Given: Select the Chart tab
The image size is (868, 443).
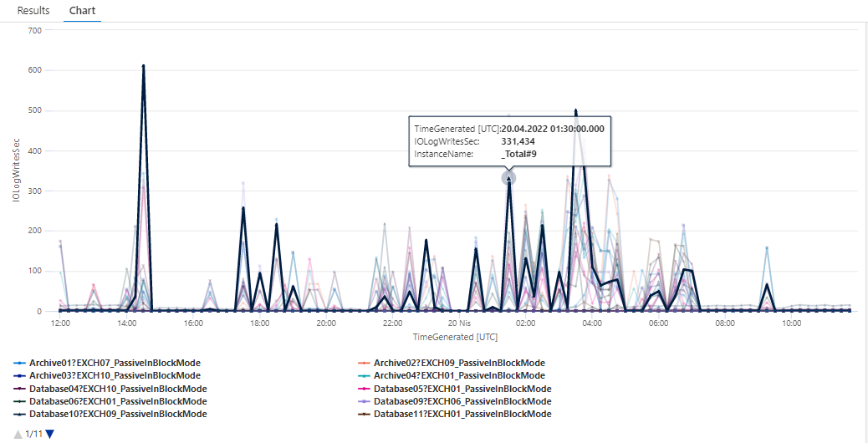Looking at the screenshot, I should 82,11.
